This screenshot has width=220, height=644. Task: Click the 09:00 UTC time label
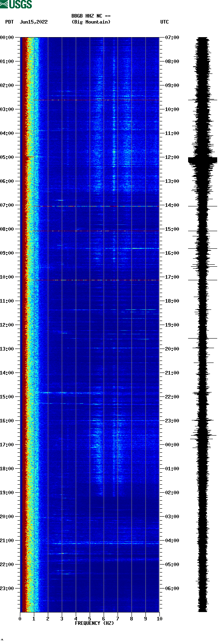(172, 85)
